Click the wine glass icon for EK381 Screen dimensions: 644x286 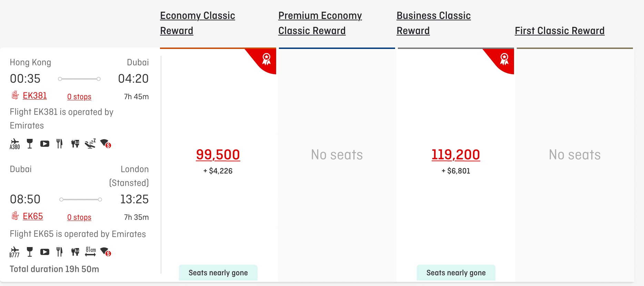pyautogui.click(x=30, y=143)
